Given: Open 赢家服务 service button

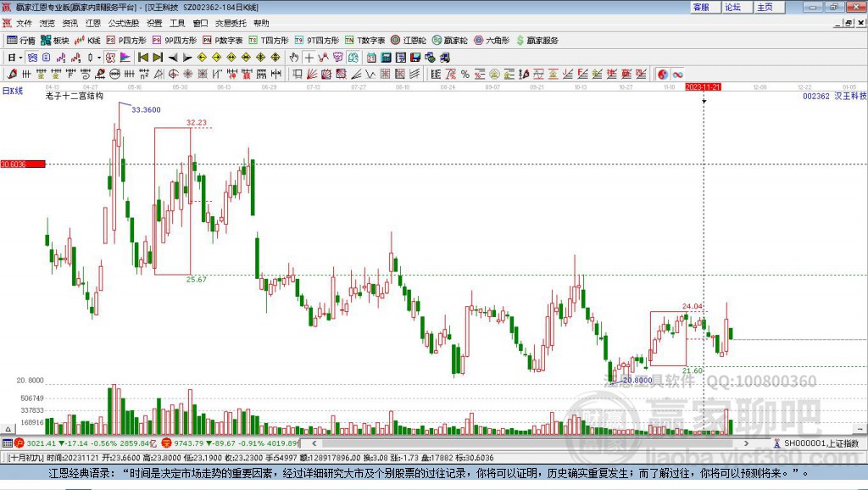Looking at the screenshot, I should point(537,41).
